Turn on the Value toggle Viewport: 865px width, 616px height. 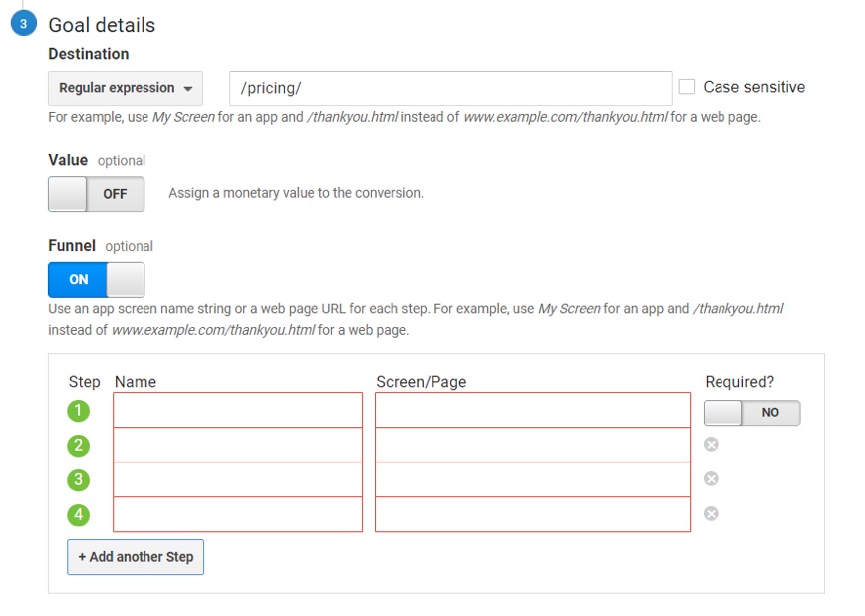pos(96,194)
